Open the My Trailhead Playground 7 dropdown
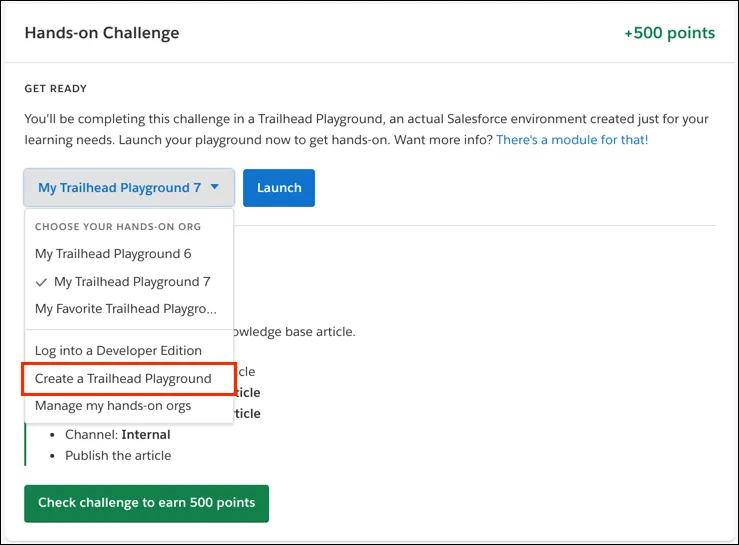The image size is (739, 545). (129, 188)
